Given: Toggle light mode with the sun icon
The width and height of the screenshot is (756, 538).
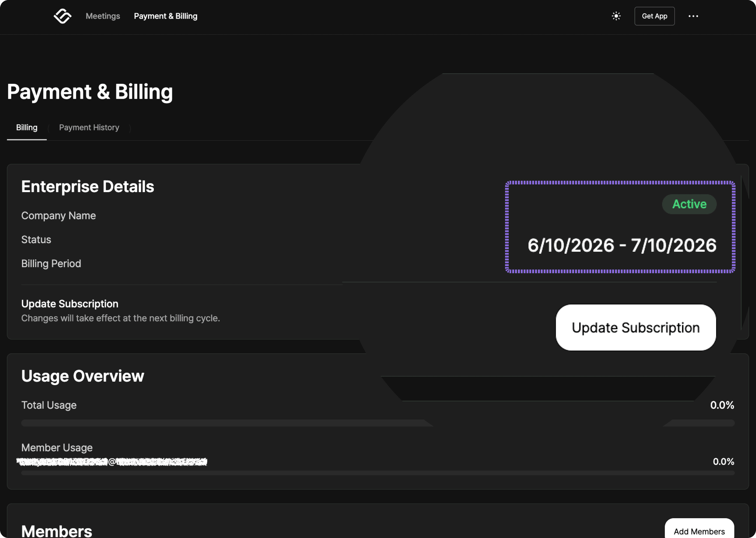Looking at the screenshot, I should (616, 16).
